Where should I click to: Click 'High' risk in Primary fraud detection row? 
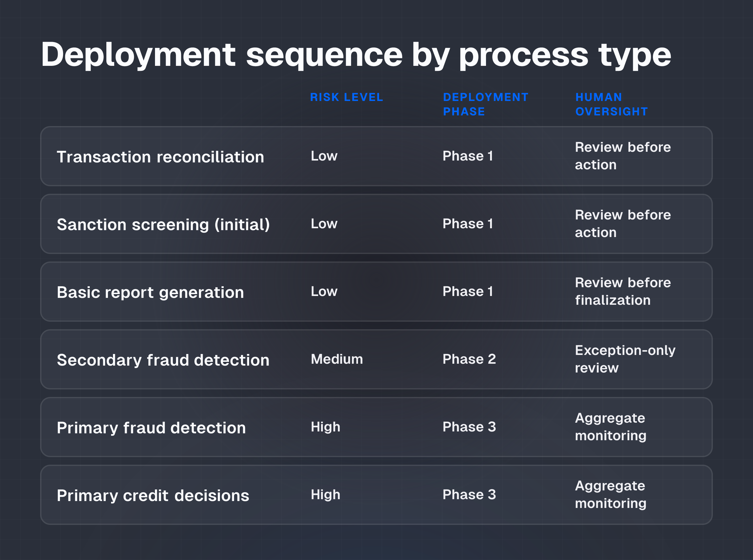point(325,427)
